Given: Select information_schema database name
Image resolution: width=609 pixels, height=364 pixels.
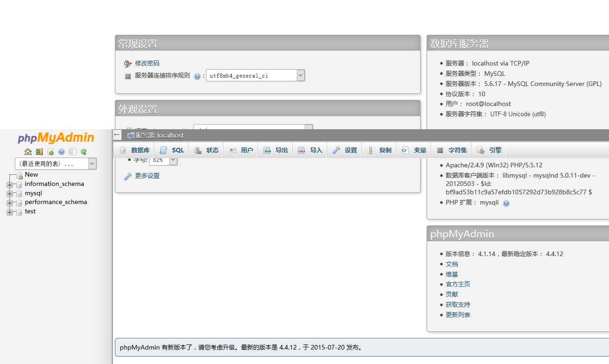Looking at the screenshot, I should (54, 184).
